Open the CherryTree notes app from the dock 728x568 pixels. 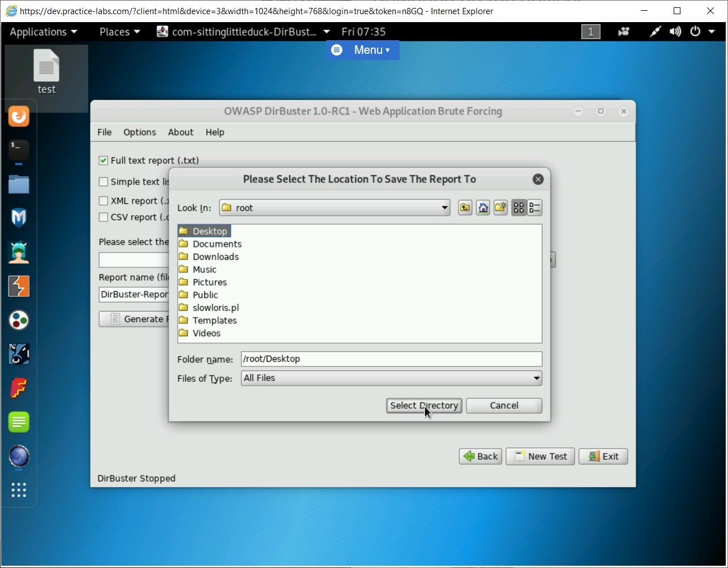(x=19, y=422)
